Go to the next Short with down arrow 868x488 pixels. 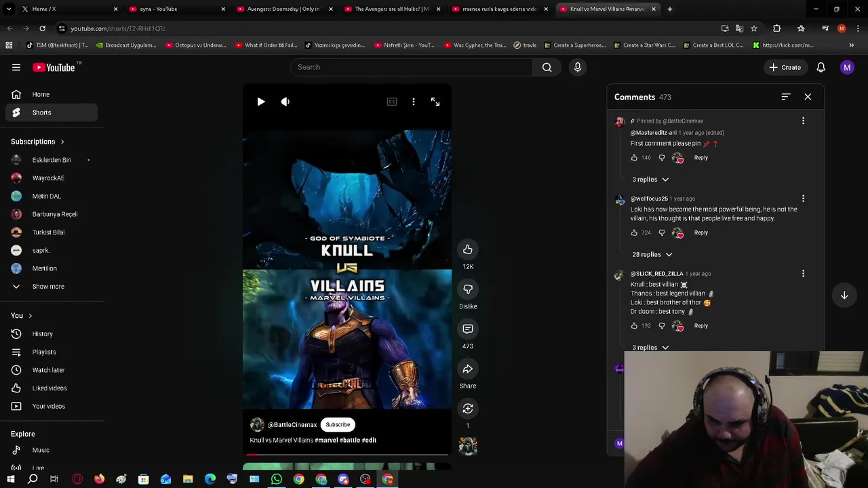[844, 296]
